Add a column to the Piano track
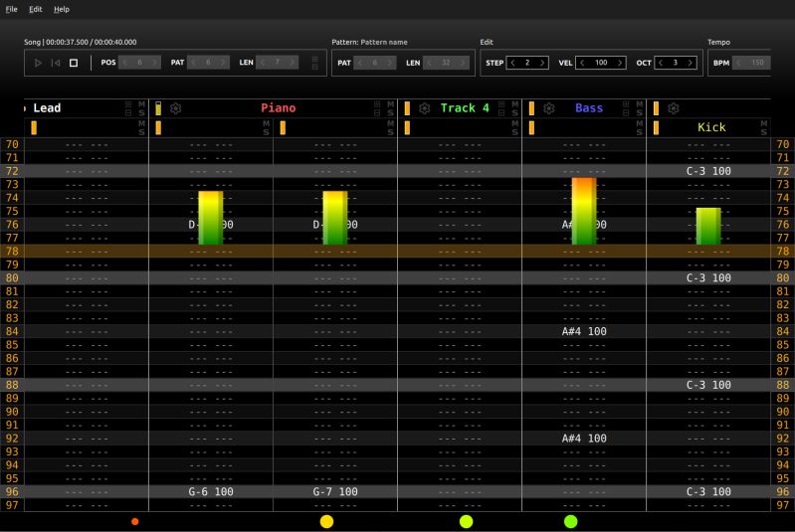The height and width of the screenshot is (532, 795). tap(377, 103)
